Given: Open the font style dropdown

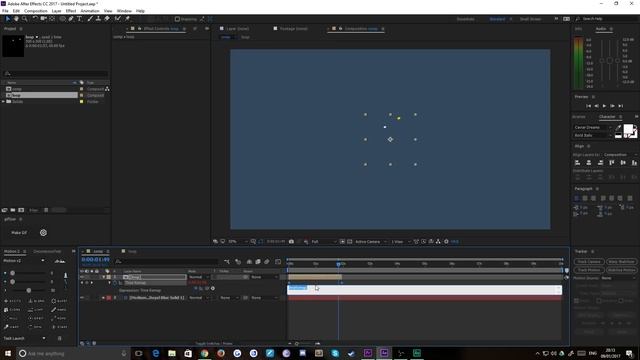Looking at the screenshot, I should click(x=593, y=136).
